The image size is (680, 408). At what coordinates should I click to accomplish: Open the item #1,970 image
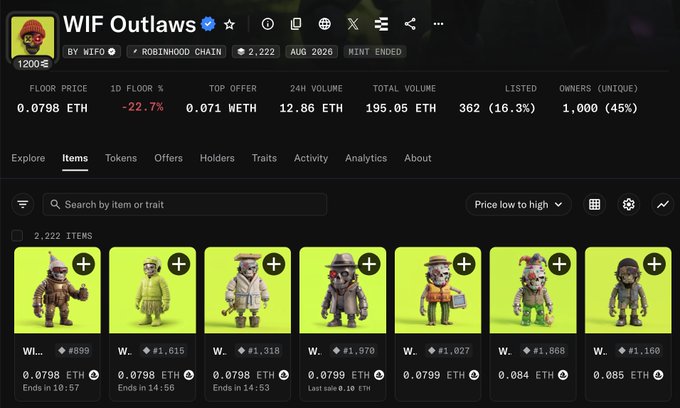pos(343,290)
